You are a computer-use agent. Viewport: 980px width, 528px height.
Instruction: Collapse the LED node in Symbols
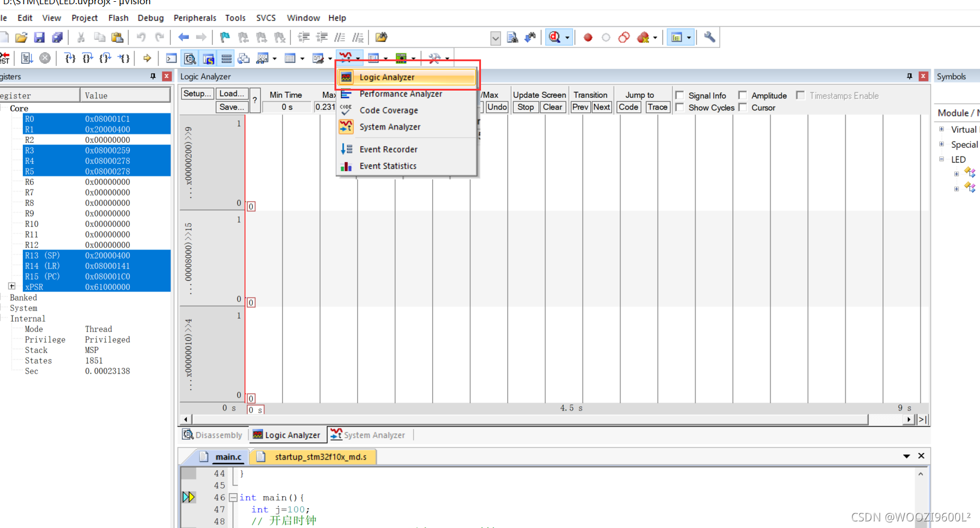point(942,159)
